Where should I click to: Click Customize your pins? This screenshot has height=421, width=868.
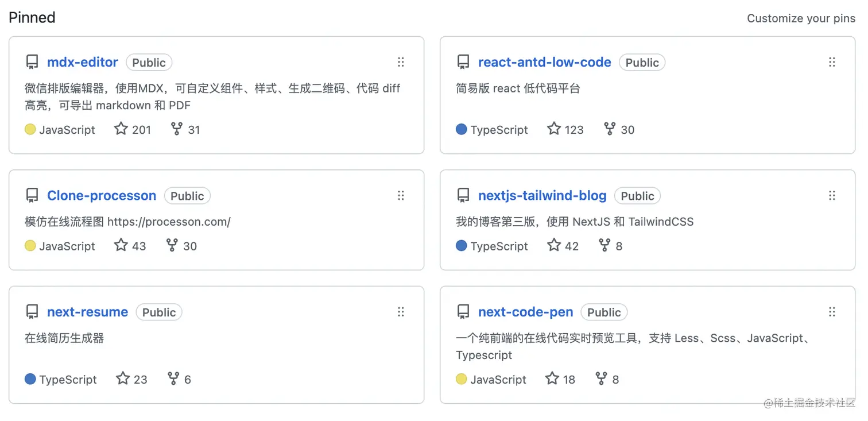[x=801, y=18]
